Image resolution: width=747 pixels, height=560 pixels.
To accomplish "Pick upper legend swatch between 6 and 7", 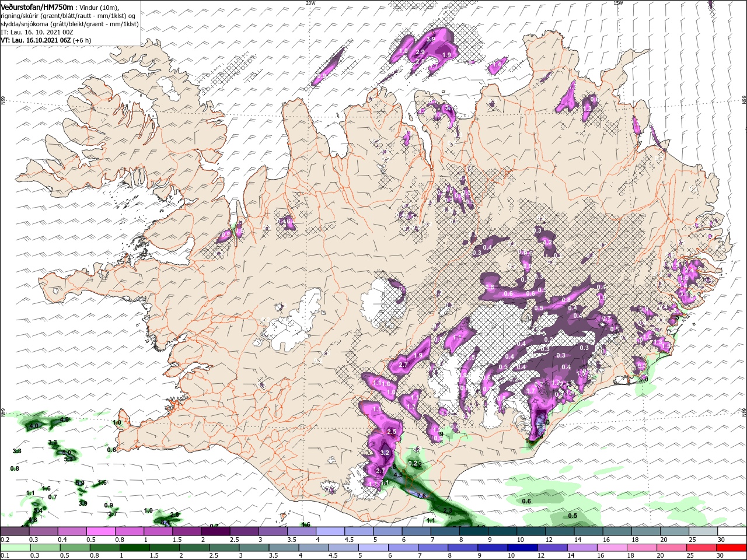I will pos(415,531).
